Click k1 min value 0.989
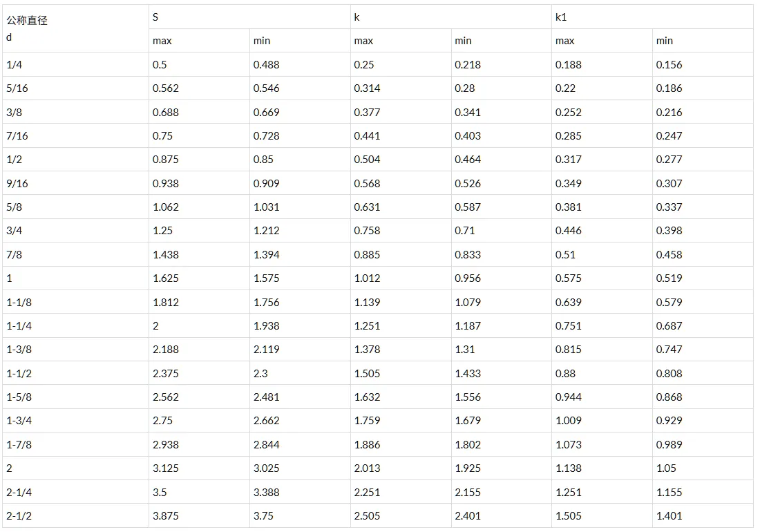 (x=669, y=445)
